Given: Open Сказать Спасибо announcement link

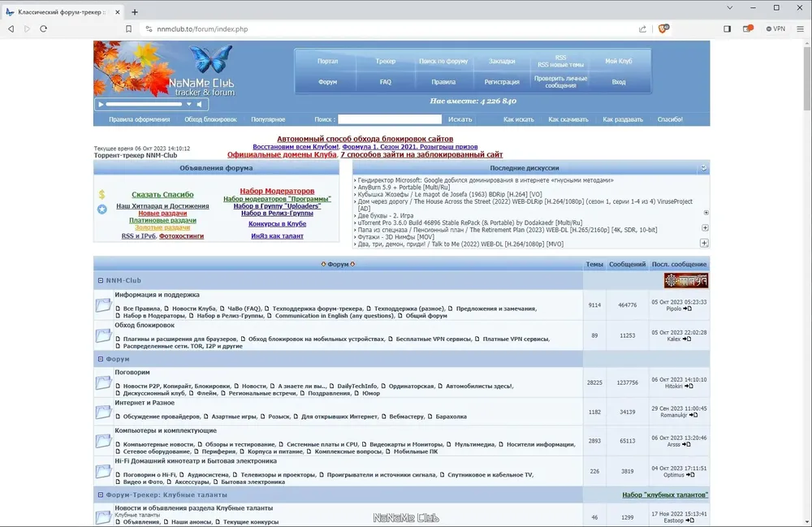Looking at the screenshot, I should click(162, 195).
